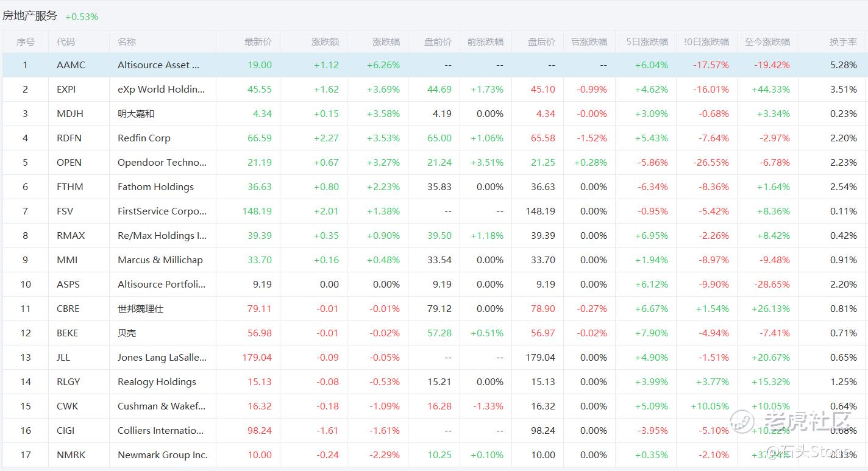
Task: Select ticker CBRE
Action: click(68, 309)
